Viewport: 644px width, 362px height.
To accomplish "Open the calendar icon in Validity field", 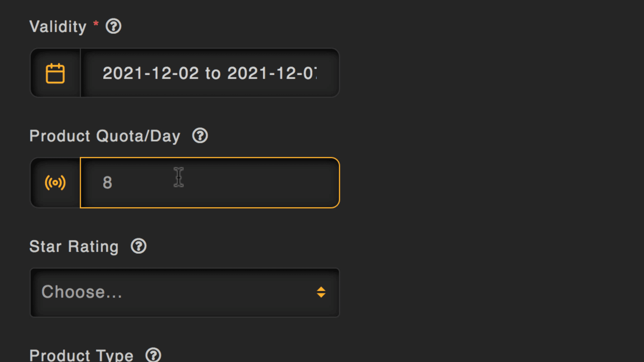I will click(55, 73).
